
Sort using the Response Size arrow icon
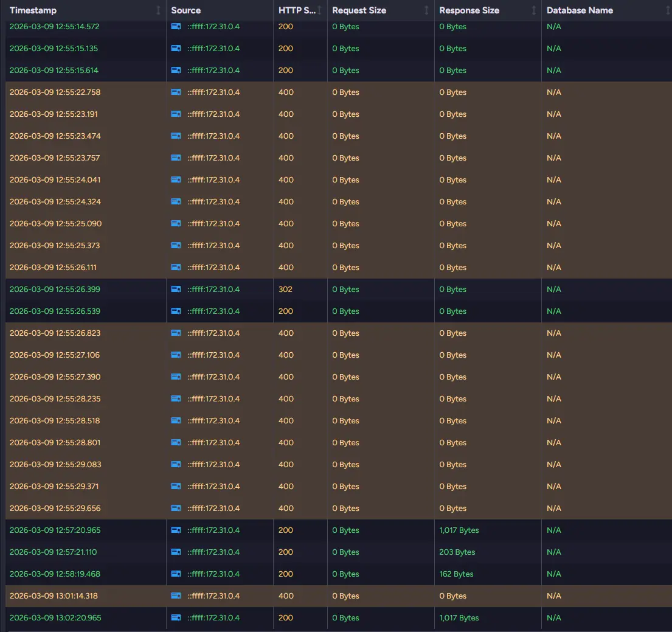coord(534,10)
